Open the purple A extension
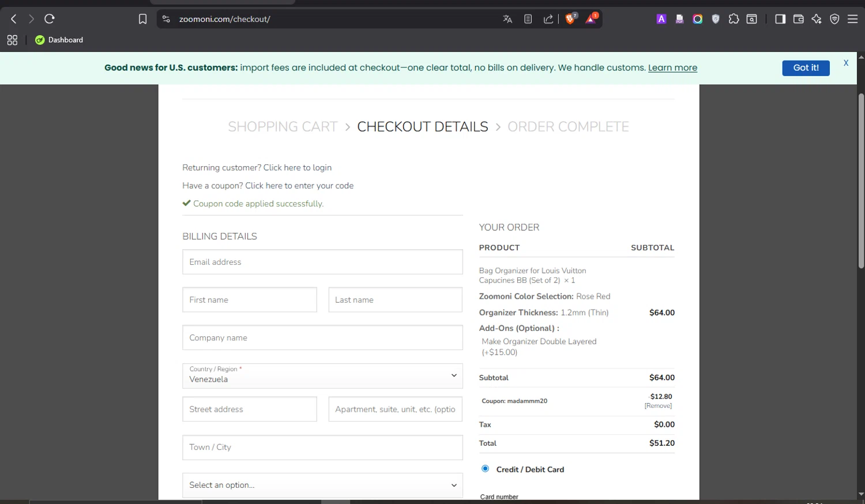Screen dimensions: 865x504 tap(661, 19)
